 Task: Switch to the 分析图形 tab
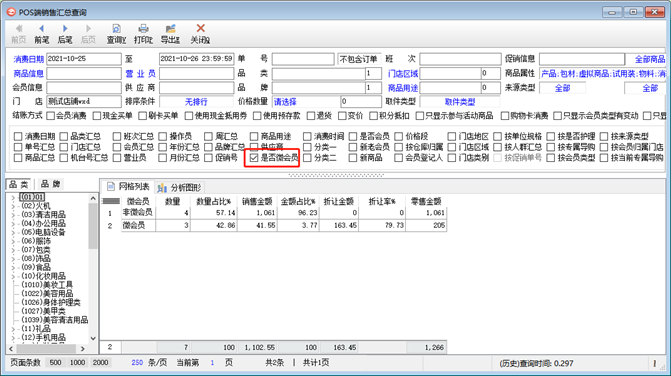point(180,187)
